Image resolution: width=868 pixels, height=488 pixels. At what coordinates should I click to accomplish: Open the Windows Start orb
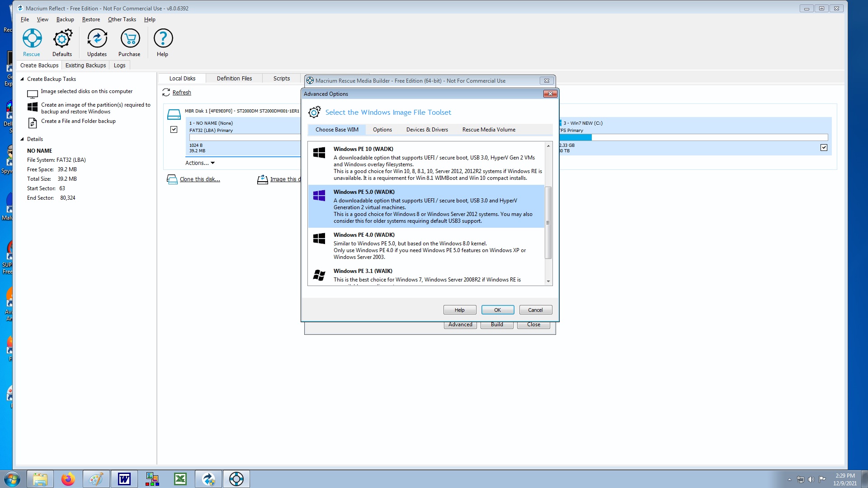12,479
